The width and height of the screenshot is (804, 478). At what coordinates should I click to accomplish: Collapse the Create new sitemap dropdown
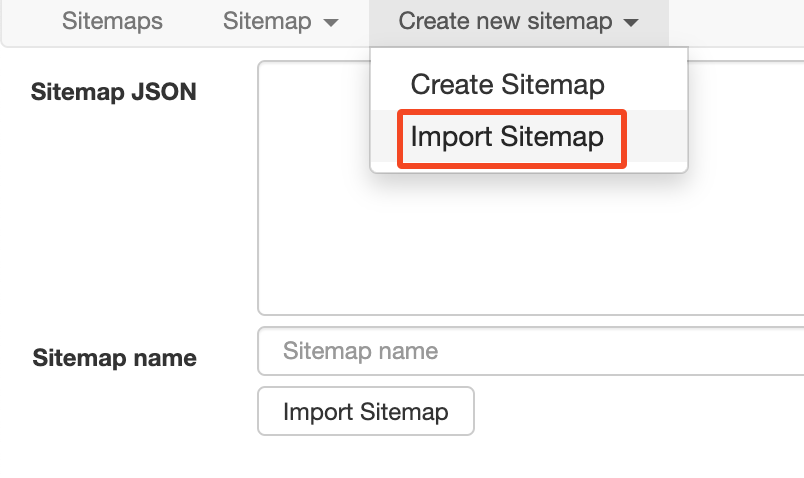(x=517, y=21)
